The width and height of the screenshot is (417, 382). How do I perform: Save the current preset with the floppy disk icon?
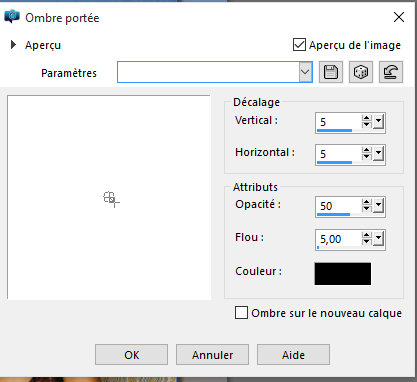point(331,72)
